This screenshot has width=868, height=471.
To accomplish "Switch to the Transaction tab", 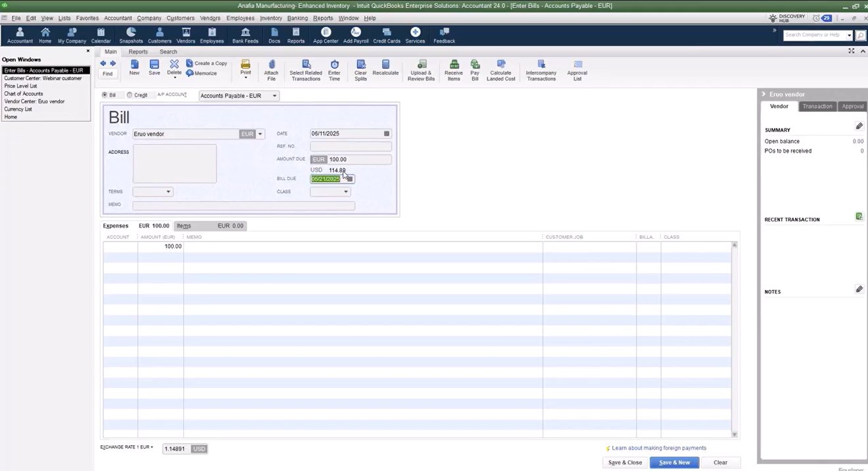I will click(x=817, y=107).
